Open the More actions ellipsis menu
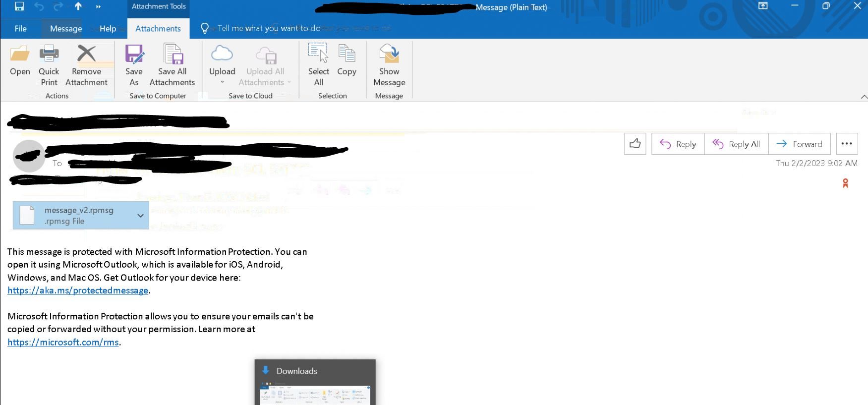 (x=847, y=144)
